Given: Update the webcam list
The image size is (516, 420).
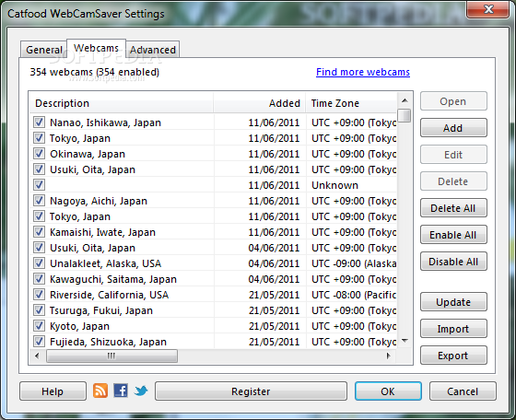Looking at the screenshot, I should (453, 302).
